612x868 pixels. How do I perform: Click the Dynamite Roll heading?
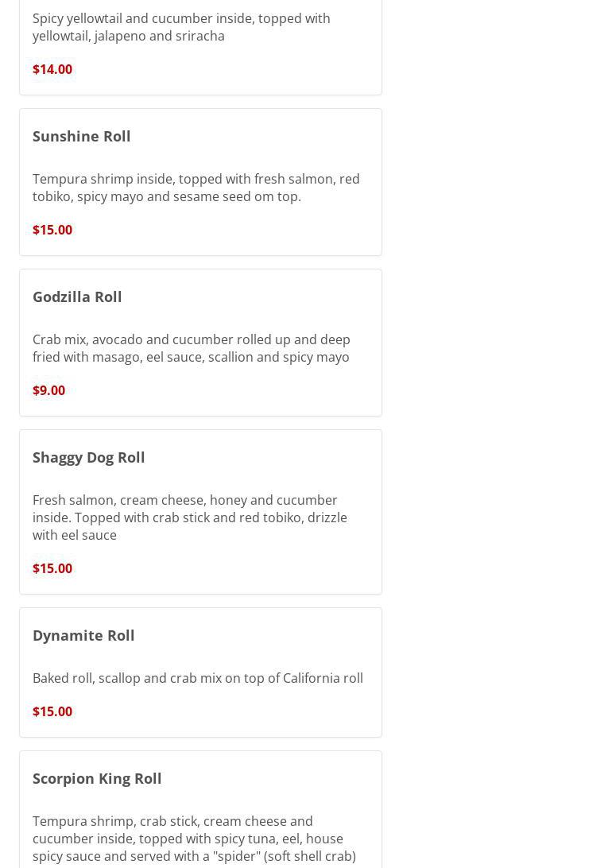pos(83,635)
